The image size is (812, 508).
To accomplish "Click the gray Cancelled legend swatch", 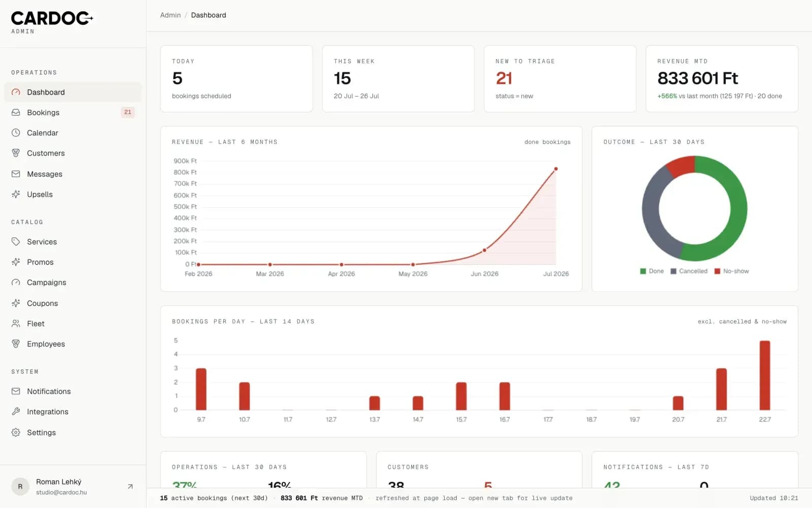I will pyautogui.click(x=673, y=271).
